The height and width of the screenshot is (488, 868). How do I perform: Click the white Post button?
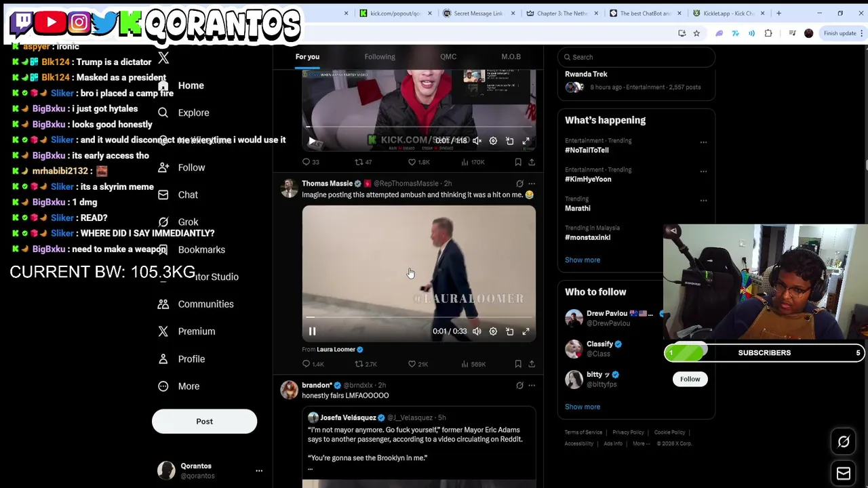point(204,422)
